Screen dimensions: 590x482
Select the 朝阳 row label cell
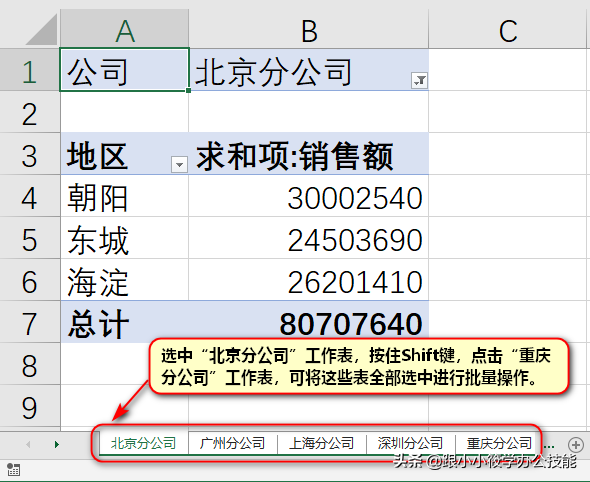tap(125, 196)
